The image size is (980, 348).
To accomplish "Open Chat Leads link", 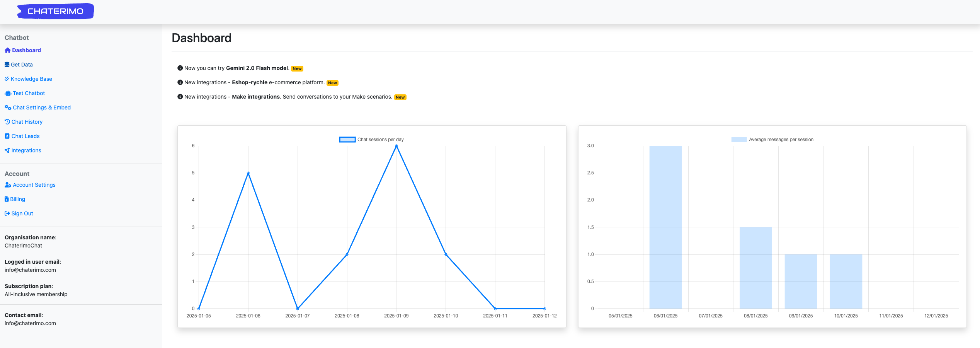I will click(x=26, y=136).
